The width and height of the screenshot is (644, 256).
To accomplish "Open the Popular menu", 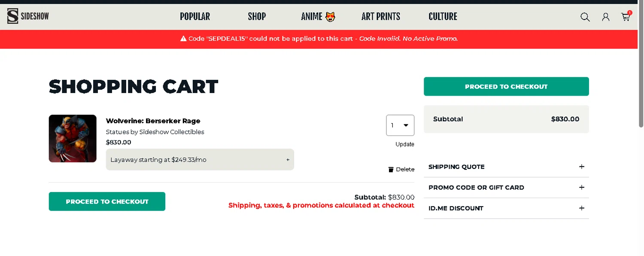I will pyautogui.click(x=195, y=17).
